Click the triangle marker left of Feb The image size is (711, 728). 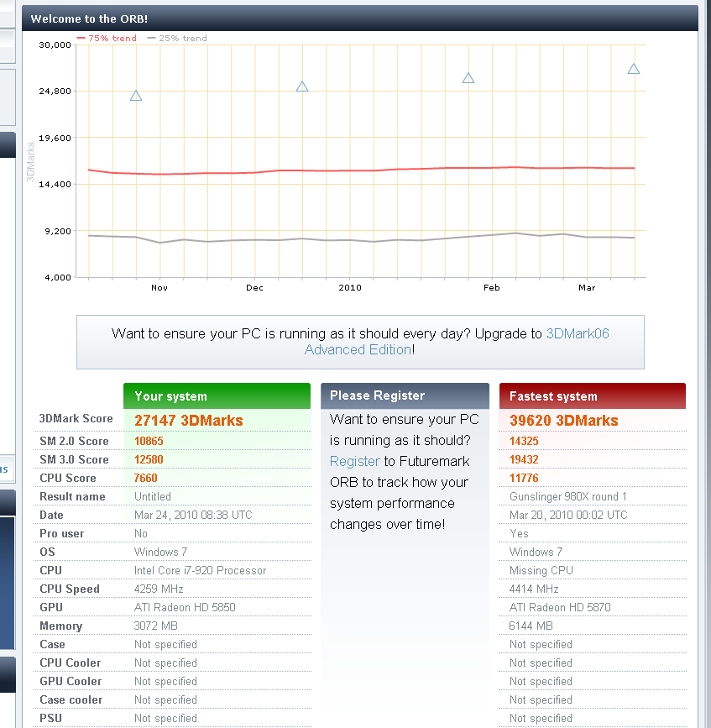468,78
